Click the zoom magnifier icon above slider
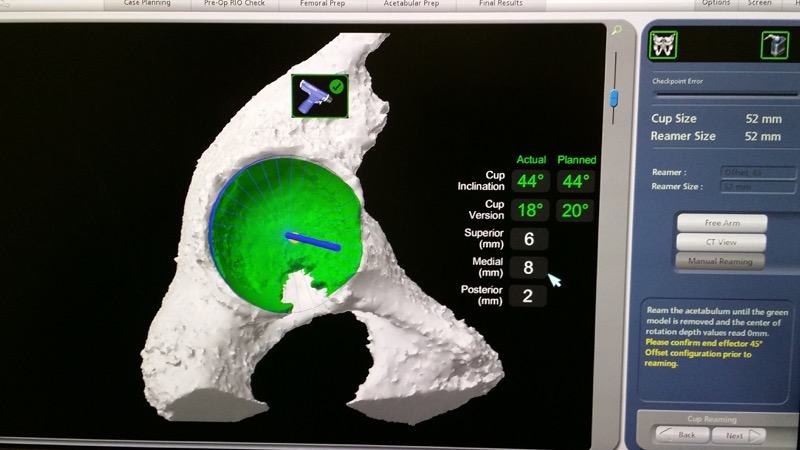 (616, 32)
